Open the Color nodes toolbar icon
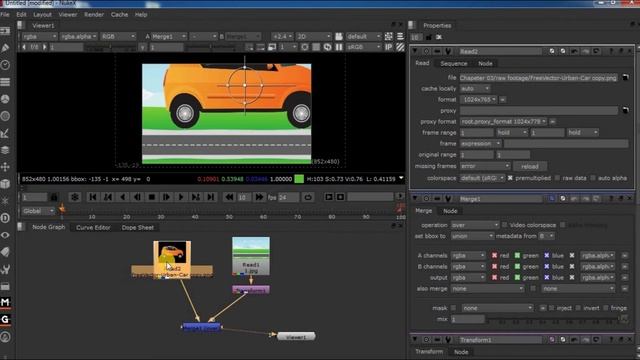 [x=5, y=99]
